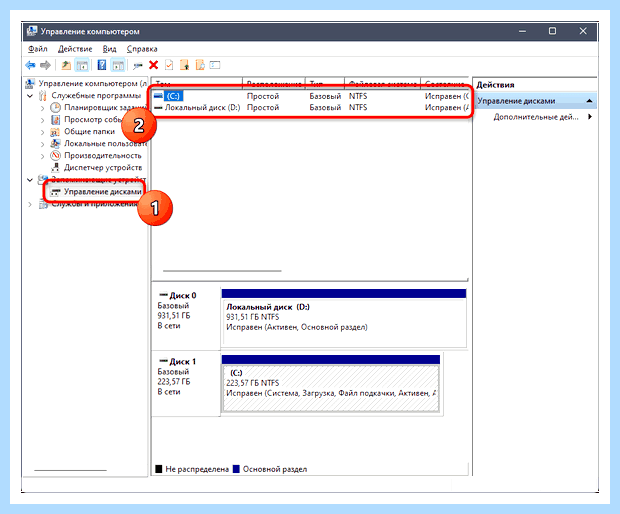This screenshot has width=620, height=514.
Task: Click Базовый cell in the (D:) row
Action: [x=325, y=108]
